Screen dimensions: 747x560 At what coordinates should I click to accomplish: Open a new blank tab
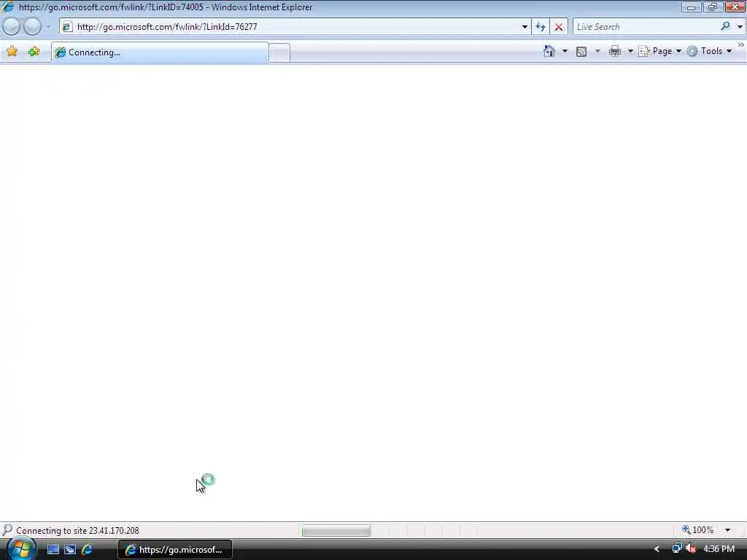(279, 52)
